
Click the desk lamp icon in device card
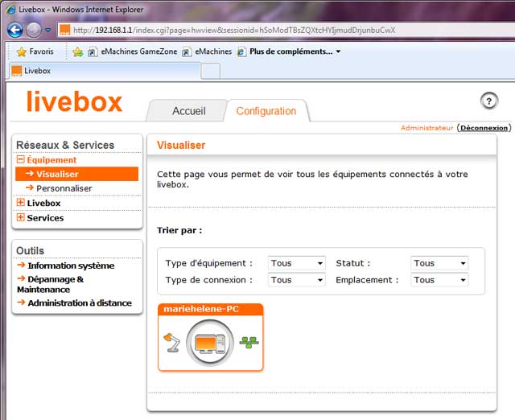click(171, 343)
